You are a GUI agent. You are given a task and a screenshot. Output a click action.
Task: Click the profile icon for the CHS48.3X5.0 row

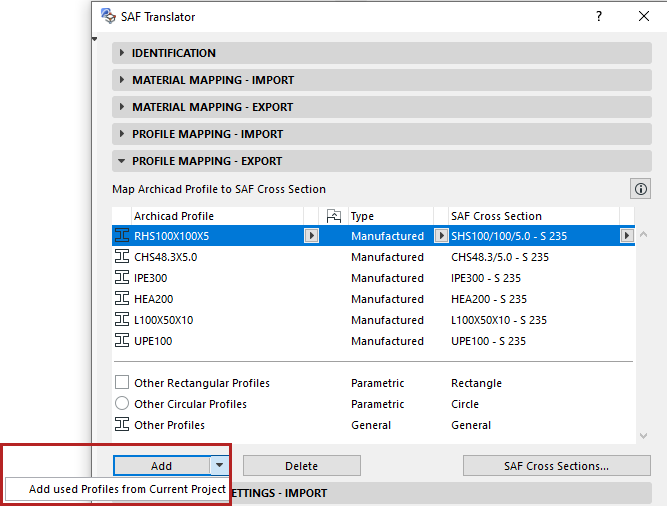(x=122, y=256)
